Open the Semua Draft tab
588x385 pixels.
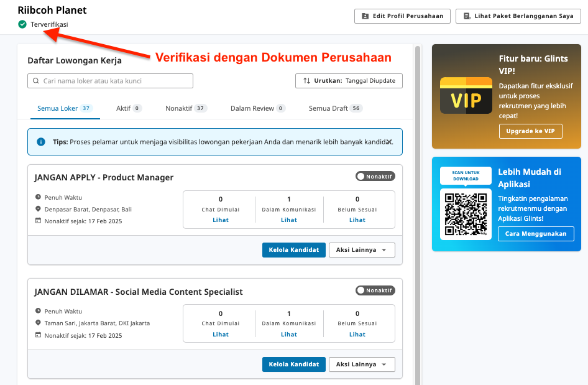(x=335, y=108)
